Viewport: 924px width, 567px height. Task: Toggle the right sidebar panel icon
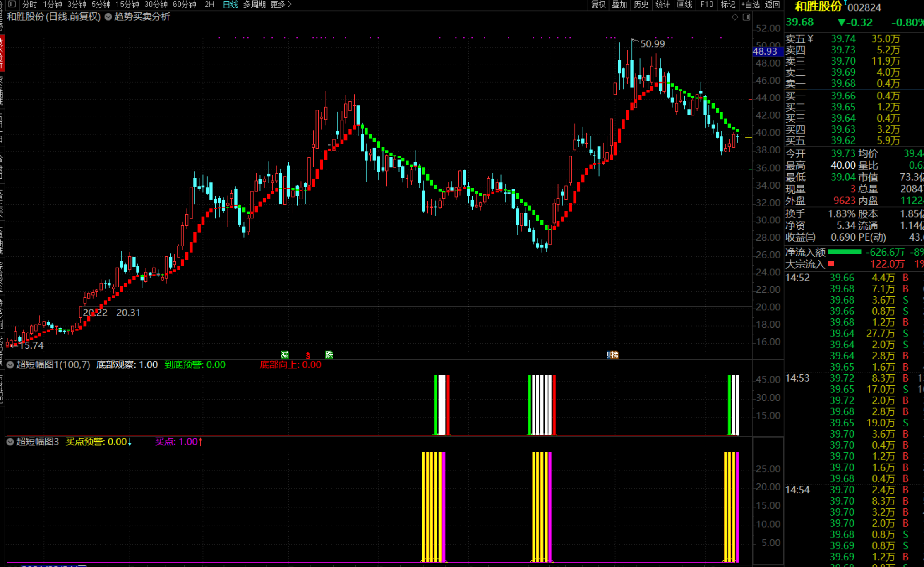pos(746,17)
